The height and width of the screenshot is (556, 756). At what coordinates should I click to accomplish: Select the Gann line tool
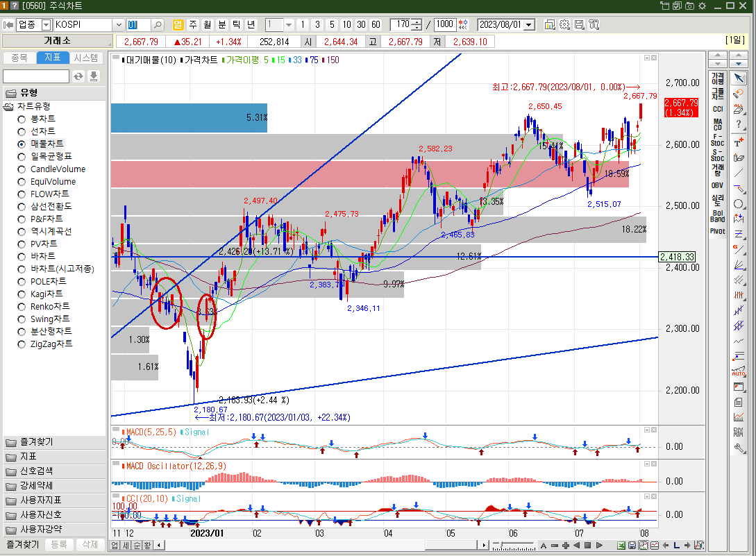pos(738,249)
